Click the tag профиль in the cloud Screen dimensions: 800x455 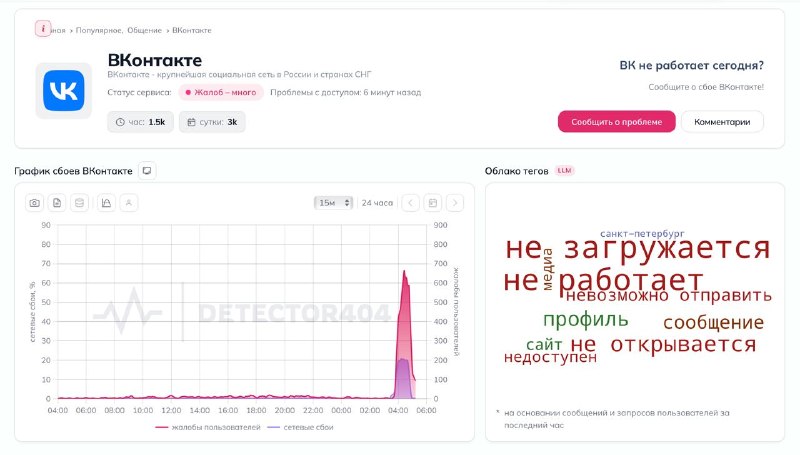(x=585, y=320)
